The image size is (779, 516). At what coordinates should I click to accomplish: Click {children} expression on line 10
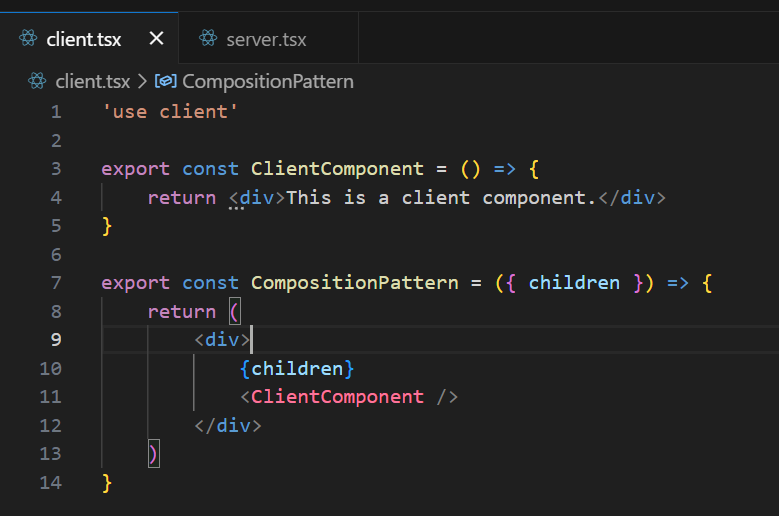click(x=297, y=369)
